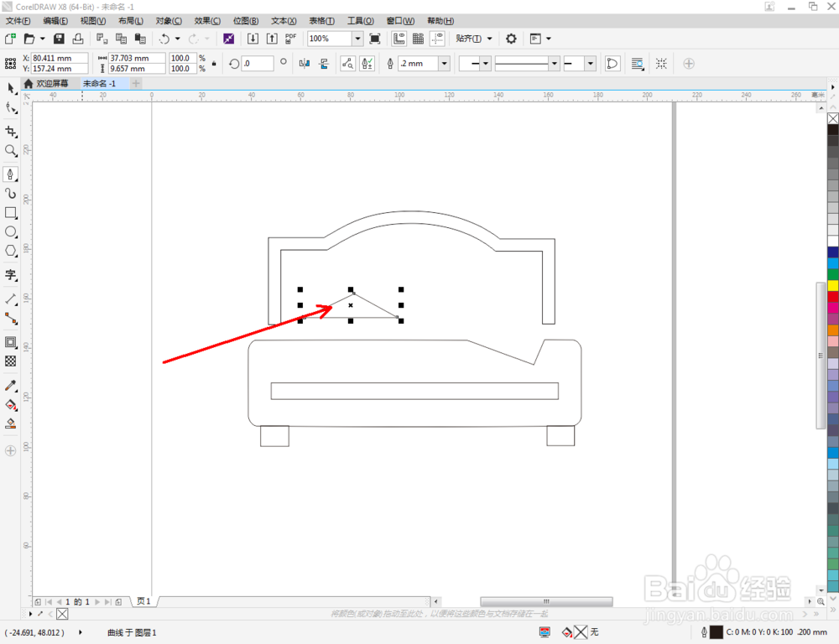Expand undo history dropdown arrow
Viewport: 839px width, 644px height.
click(x=178, y=39)
